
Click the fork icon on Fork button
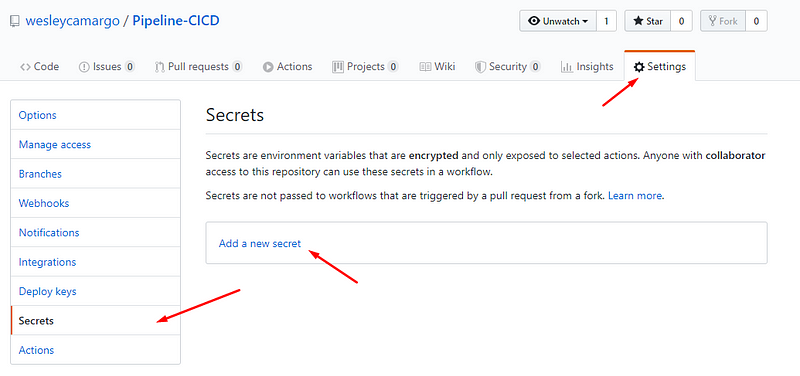(713, 21)
